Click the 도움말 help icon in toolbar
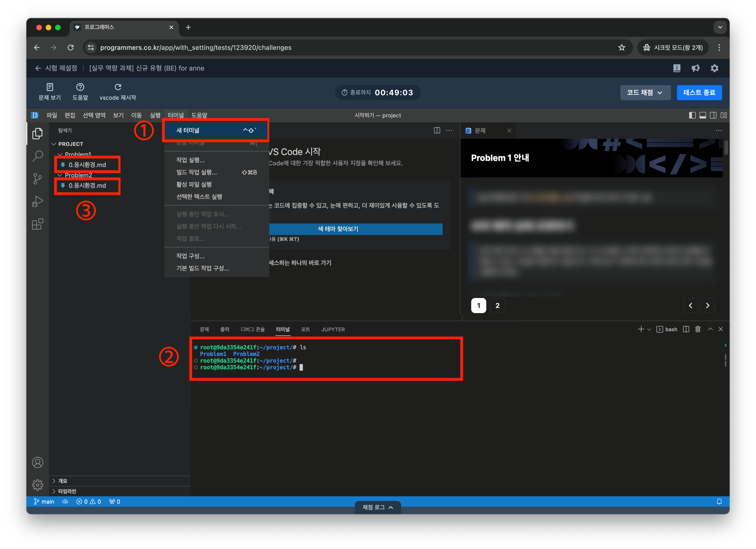Image resolution: width=756 pixels, height=549 pixels. pyautogui.click(x=80, y=87)
